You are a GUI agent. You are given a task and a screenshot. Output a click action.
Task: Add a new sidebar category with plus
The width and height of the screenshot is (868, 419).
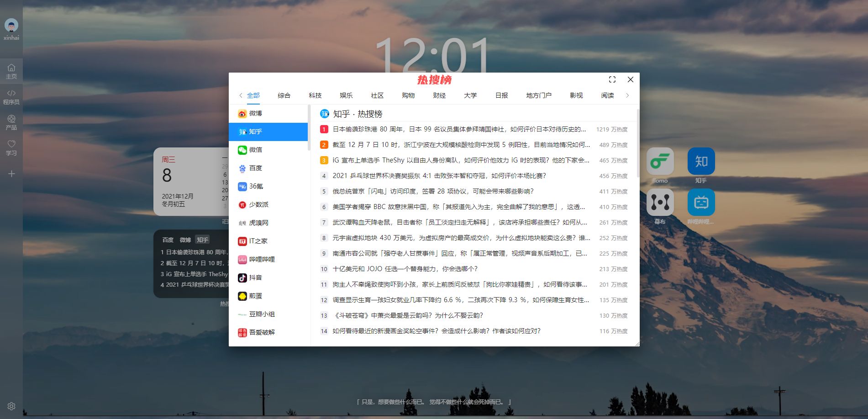click(x=11, y=173)
